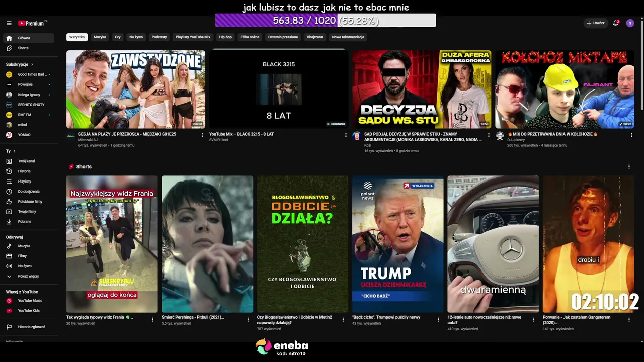Play the Najzwyklejszy widz Frania short thumbnail

[112, 244]
